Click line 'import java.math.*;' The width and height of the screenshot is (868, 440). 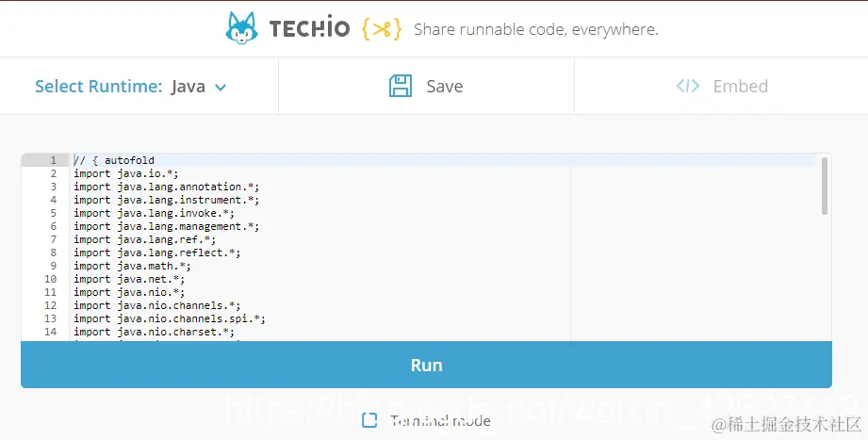pos(132,267)
